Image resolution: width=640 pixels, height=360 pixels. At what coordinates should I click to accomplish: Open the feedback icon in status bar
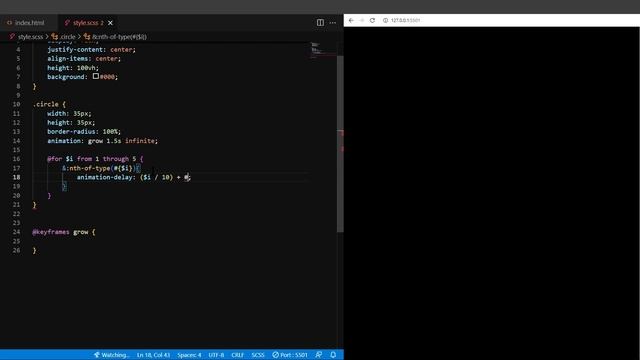(x=319, y=355)
